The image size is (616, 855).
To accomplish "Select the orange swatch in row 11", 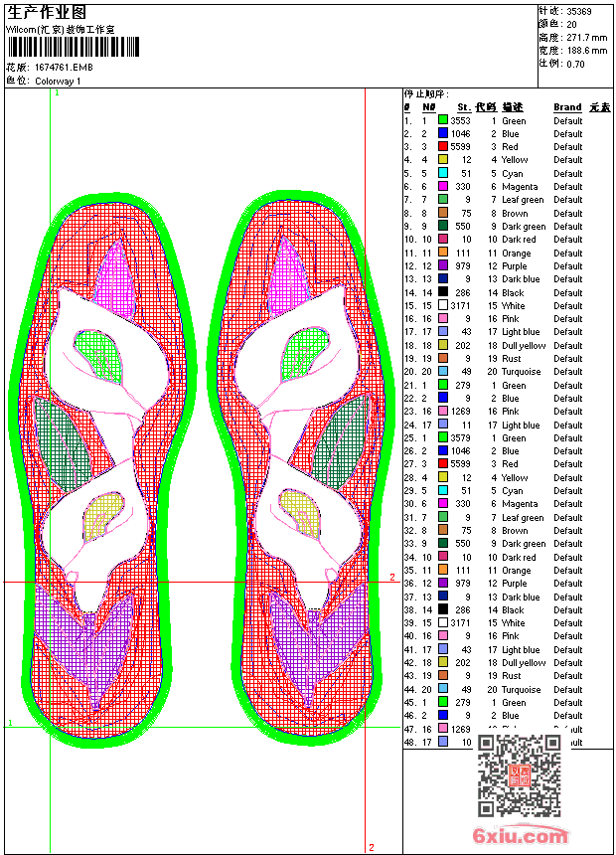I will pyautogui.click(x=443, y=253).
